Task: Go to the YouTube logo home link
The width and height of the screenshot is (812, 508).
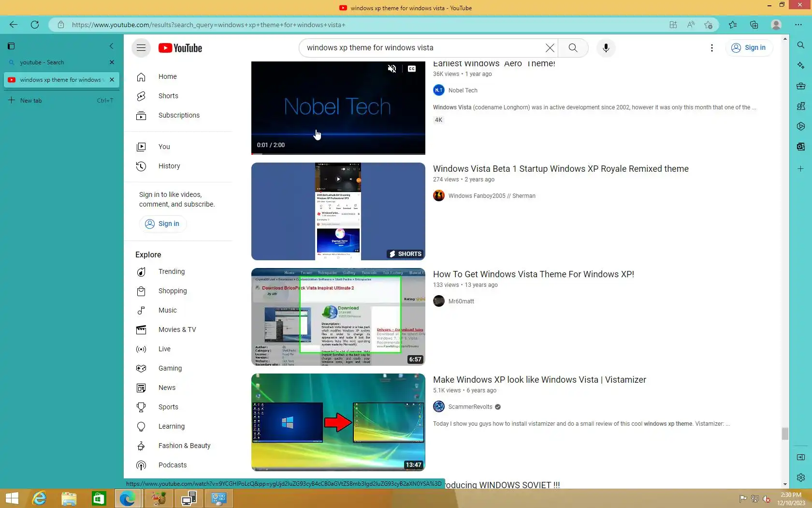Action: (x=180, y=48)
